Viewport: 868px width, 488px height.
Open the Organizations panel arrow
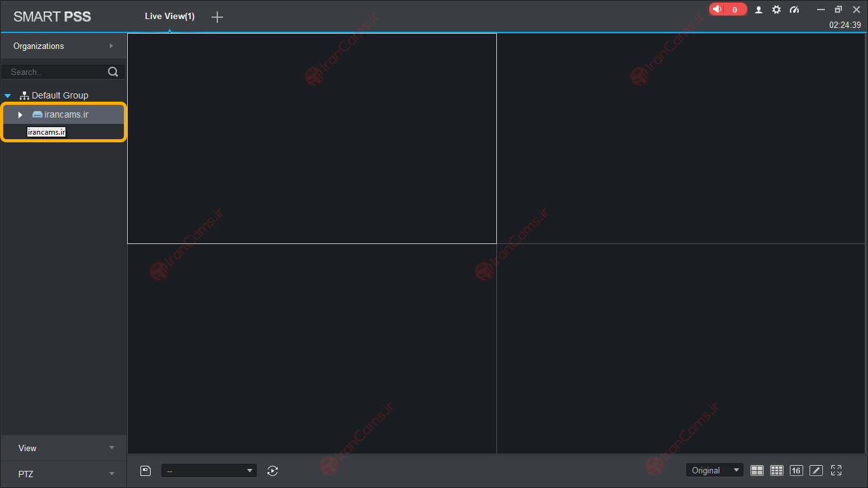click(x=111, y=46)
